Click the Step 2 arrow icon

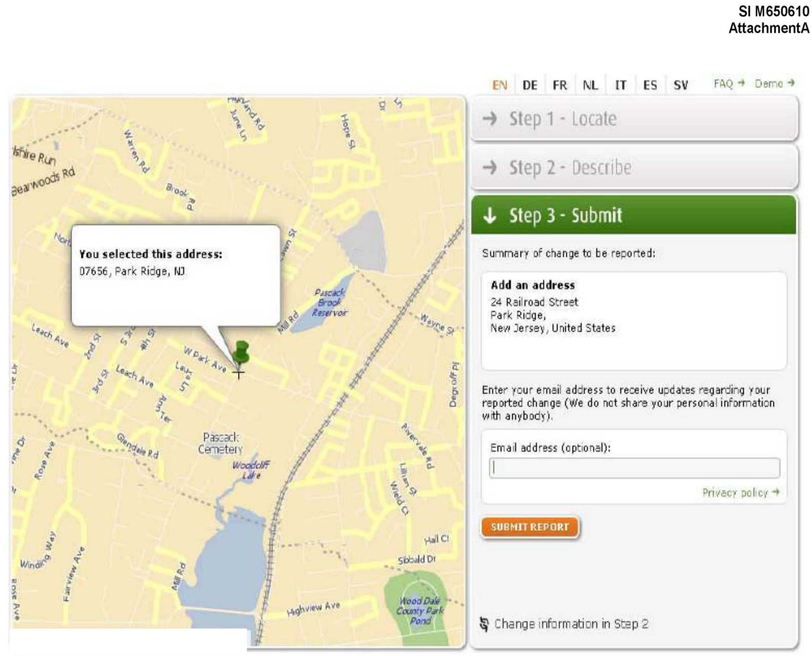490,167
